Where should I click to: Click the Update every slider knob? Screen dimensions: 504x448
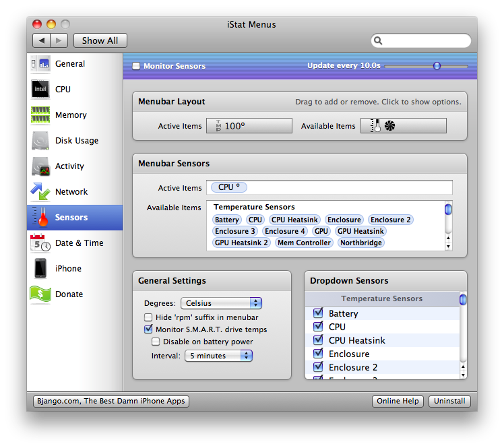(437, 66)
